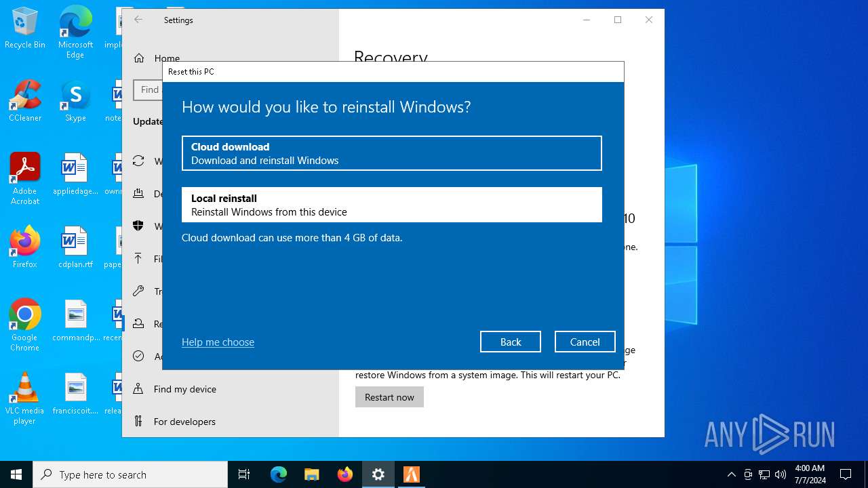Viewport: 868px width, 488px height.
Task: Open VLC media player desktop shortcut
Action: pos(25,399)
